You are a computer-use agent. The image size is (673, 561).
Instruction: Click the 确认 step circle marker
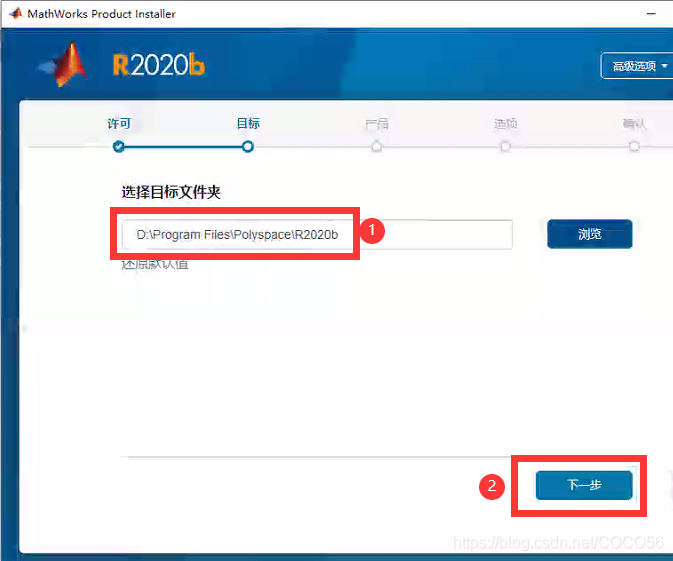click(634, 147)
